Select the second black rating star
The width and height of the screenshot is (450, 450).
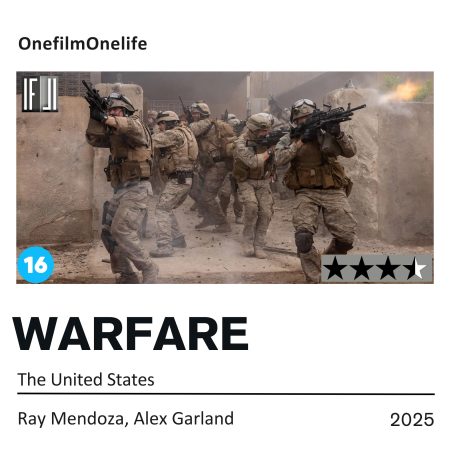click(x=361, y=269)
